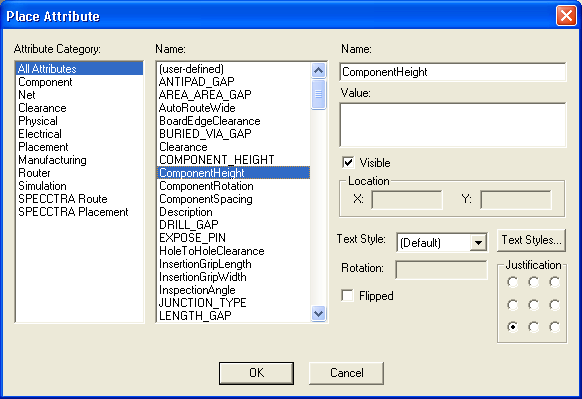Confirm with the OK button

(256, 373)
